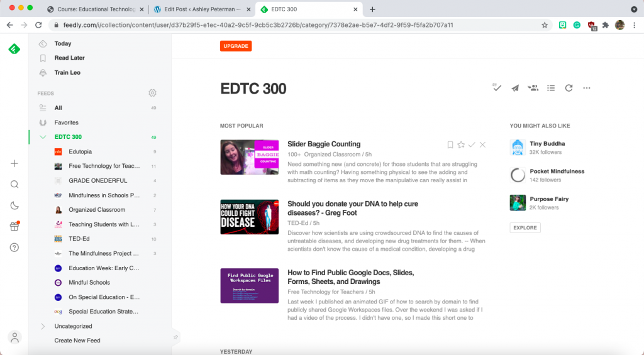Open Train Leo
Screen dimensions: 644x355
[67, 73]
